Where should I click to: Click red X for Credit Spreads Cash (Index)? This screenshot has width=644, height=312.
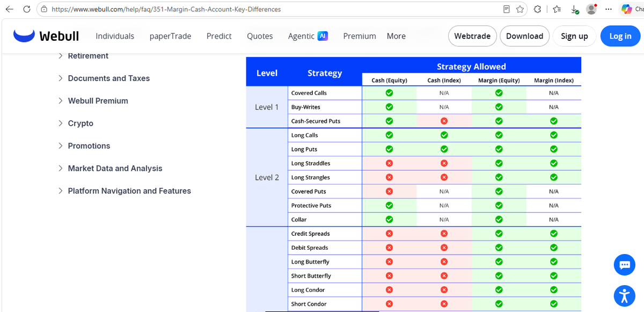point(444,234)
